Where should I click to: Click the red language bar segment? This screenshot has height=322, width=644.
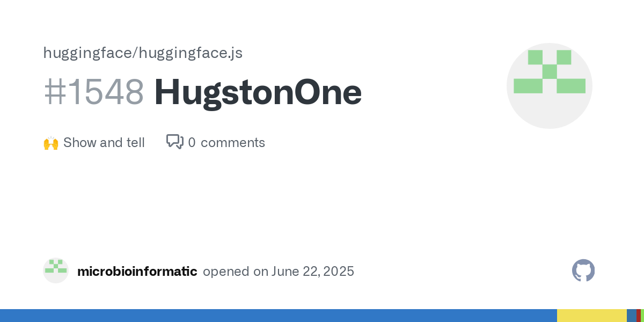point(639,316)
